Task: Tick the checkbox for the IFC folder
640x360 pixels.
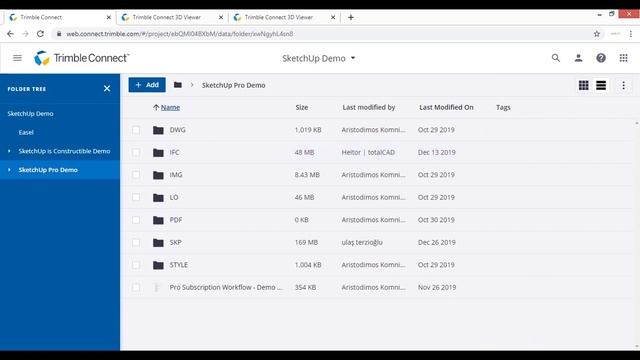Action: [136, 153]
